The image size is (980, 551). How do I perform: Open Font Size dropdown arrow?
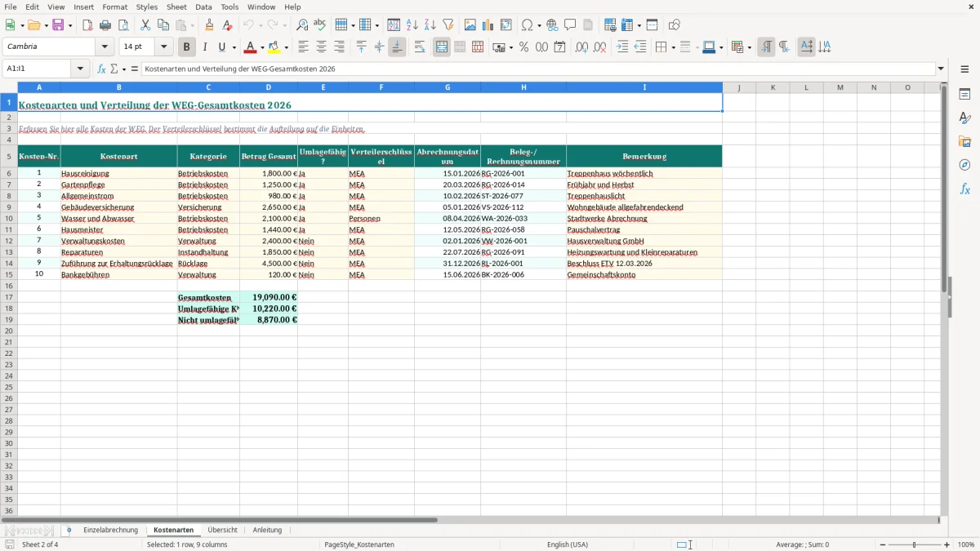point(163,47)
